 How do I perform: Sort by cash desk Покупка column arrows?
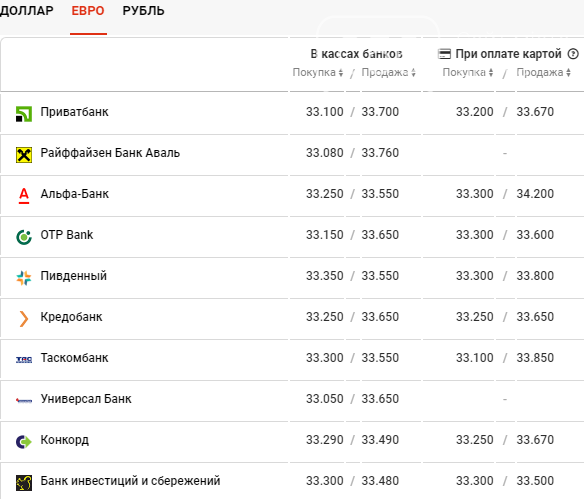[341, 73]
